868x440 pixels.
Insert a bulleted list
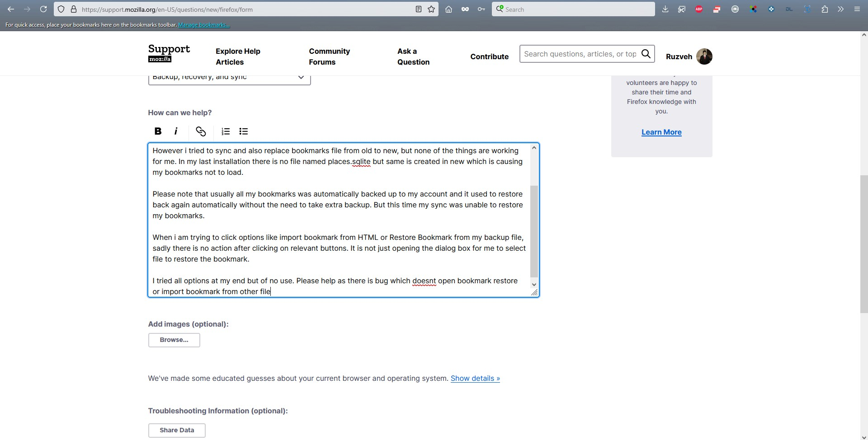(244, 131)
